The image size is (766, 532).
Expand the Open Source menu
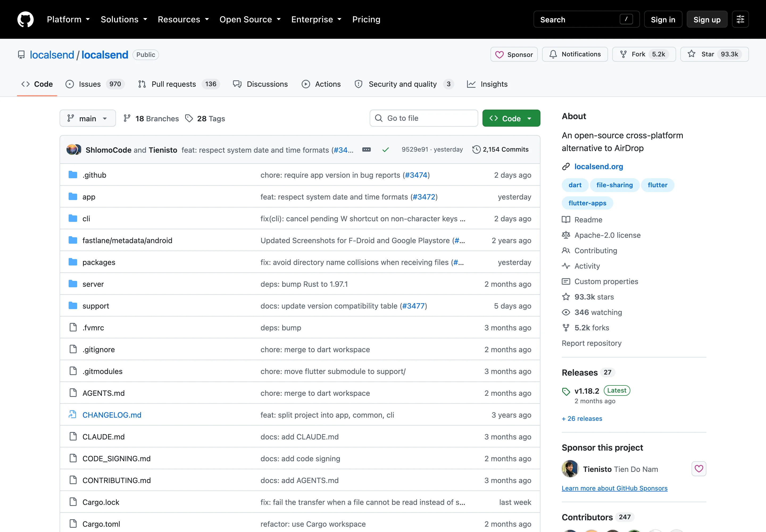coord(250,19)
